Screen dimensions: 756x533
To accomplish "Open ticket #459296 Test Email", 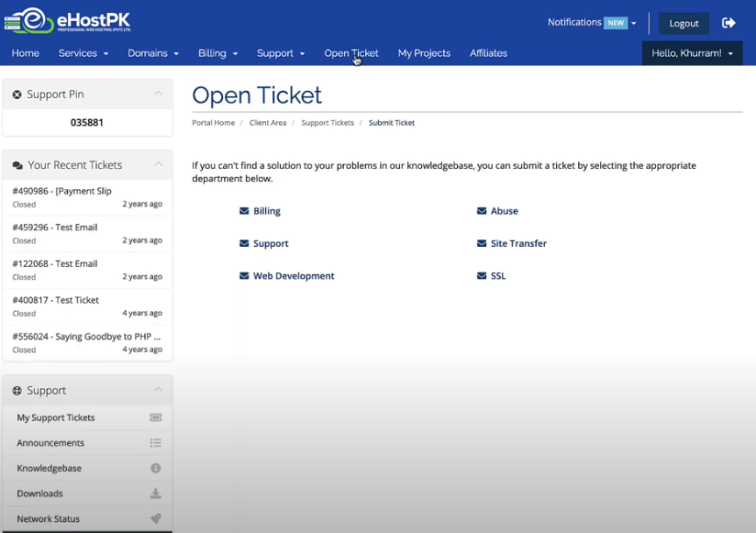I will [x=87, y=234].
